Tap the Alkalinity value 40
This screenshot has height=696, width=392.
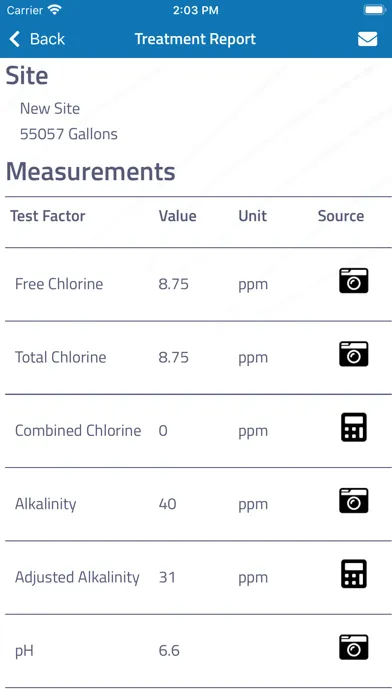[167, 504]
